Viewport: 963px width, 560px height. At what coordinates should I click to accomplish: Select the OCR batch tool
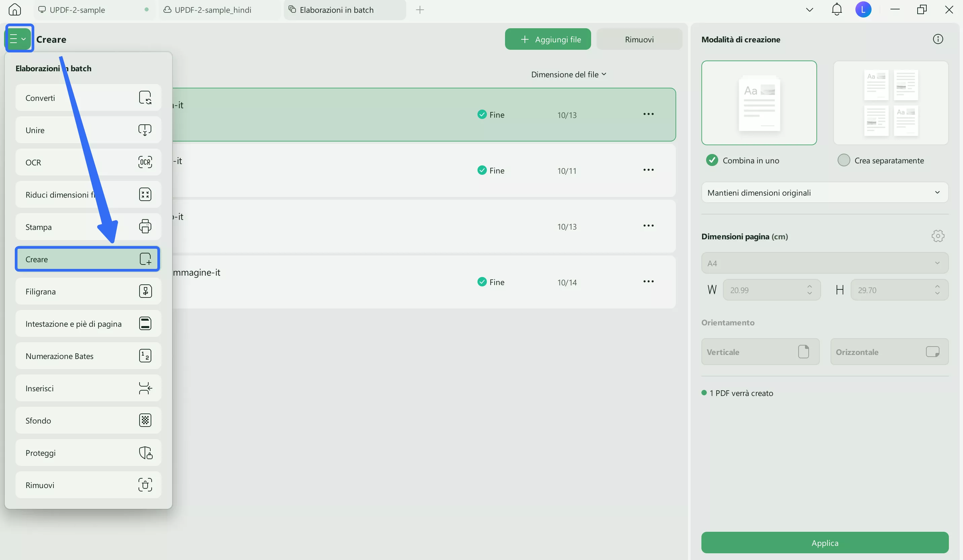coord(88,162)
